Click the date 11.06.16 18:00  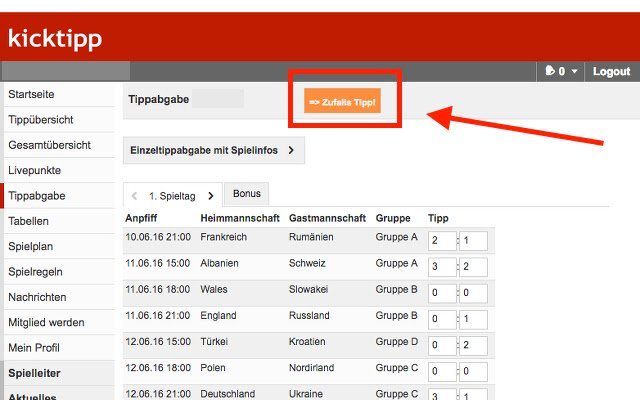pos(158,289)
